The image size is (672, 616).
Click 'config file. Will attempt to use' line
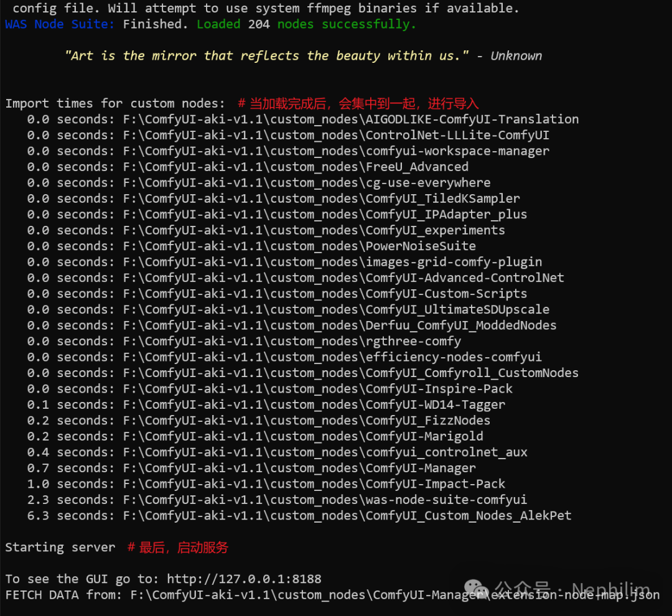[x=266, y=8]
